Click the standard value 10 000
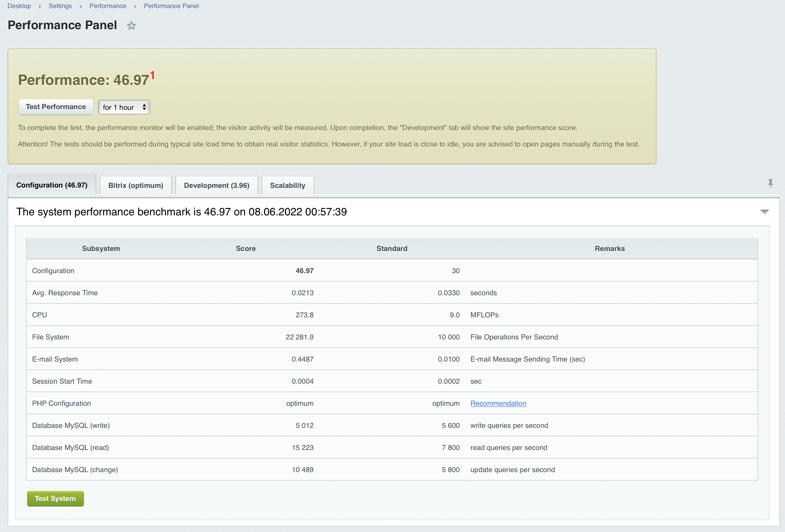This screenshot has width=785, height=532. 449,337
